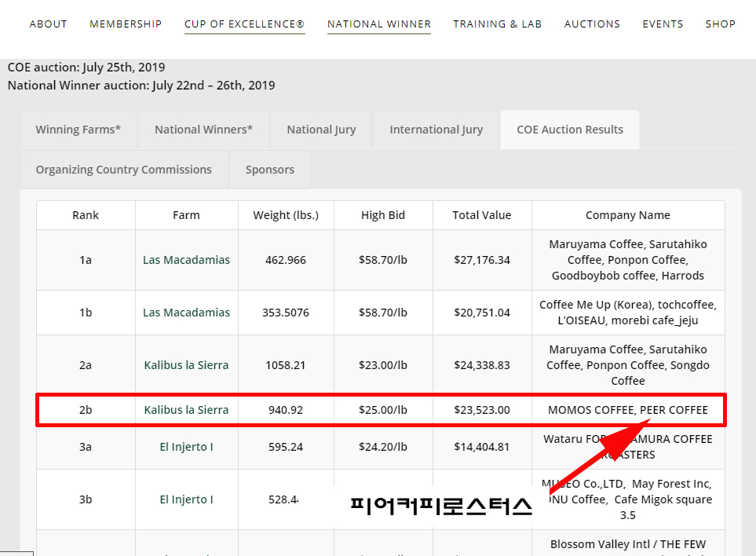The image size is (756, 556).
Task: Select the rank cell 3b
Action: pos(86,499)
